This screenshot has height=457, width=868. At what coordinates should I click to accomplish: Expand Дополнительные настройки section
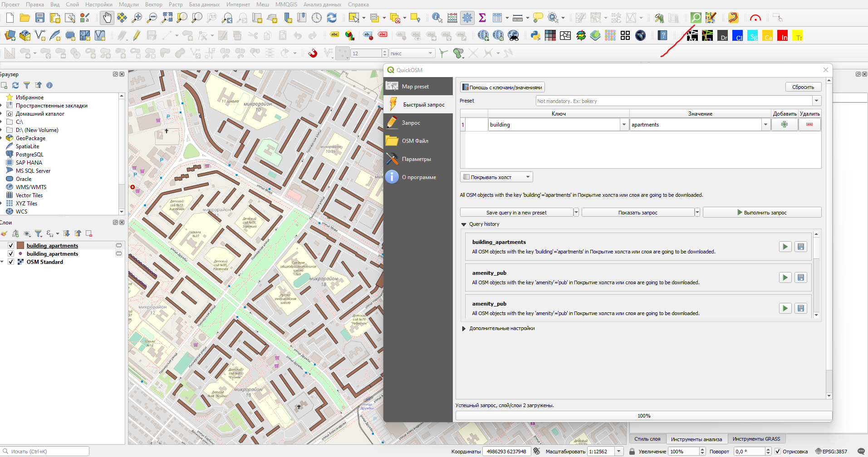(464, 329)
